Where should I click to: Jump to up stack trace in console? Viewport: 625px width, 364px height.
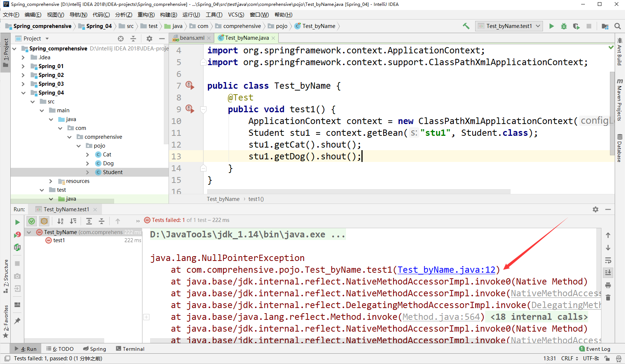click(x=608, y=235)
